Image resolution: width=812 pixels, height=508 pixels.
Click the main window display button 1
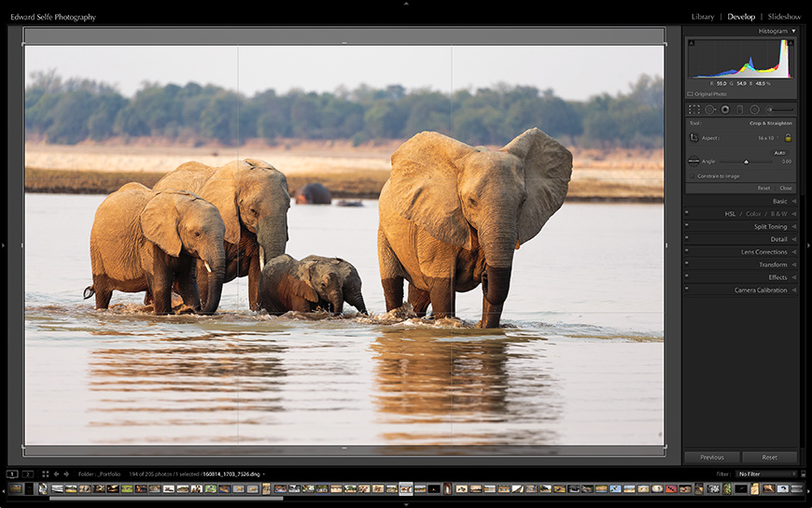[12, 473]
